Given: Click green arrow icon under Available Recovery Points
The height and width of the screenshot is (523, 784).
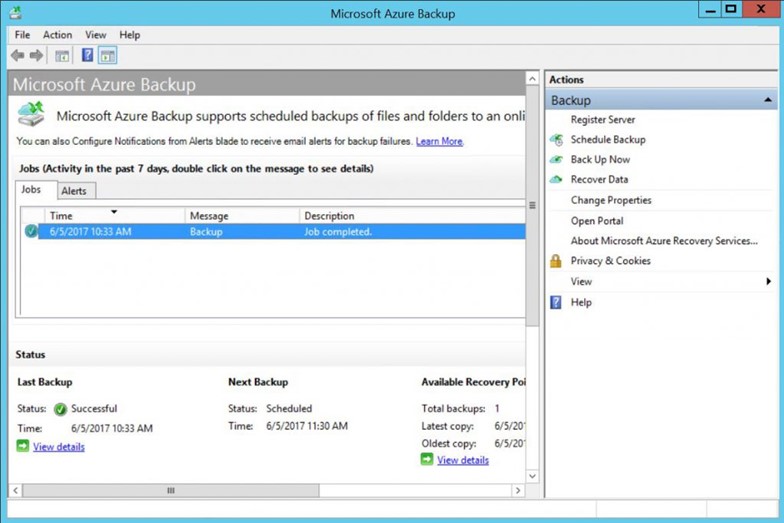Looking at the screenshot, I should (426, 459).
